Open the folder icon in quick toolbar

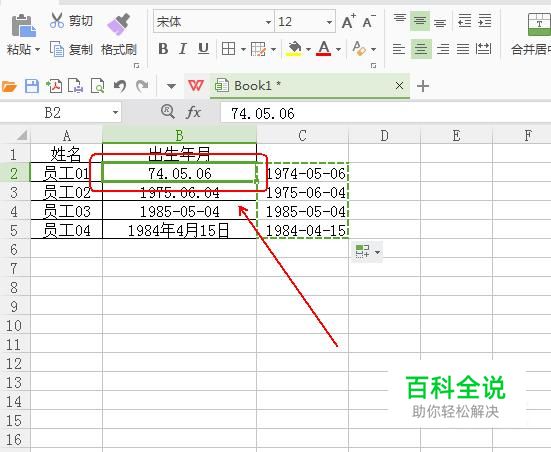pyautogui.click(x=9, y=86)
